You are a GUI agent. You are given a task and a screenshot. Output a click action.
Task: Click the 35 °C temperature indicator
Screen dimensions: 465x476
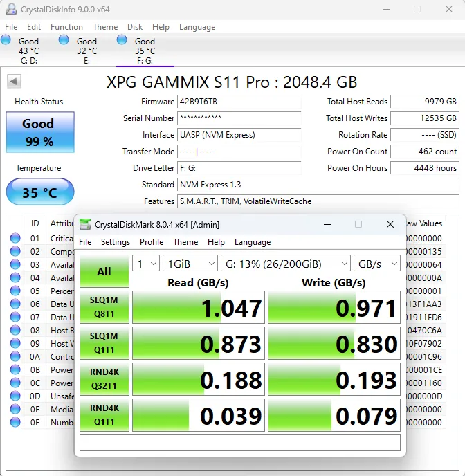click(x=39, y=192)
